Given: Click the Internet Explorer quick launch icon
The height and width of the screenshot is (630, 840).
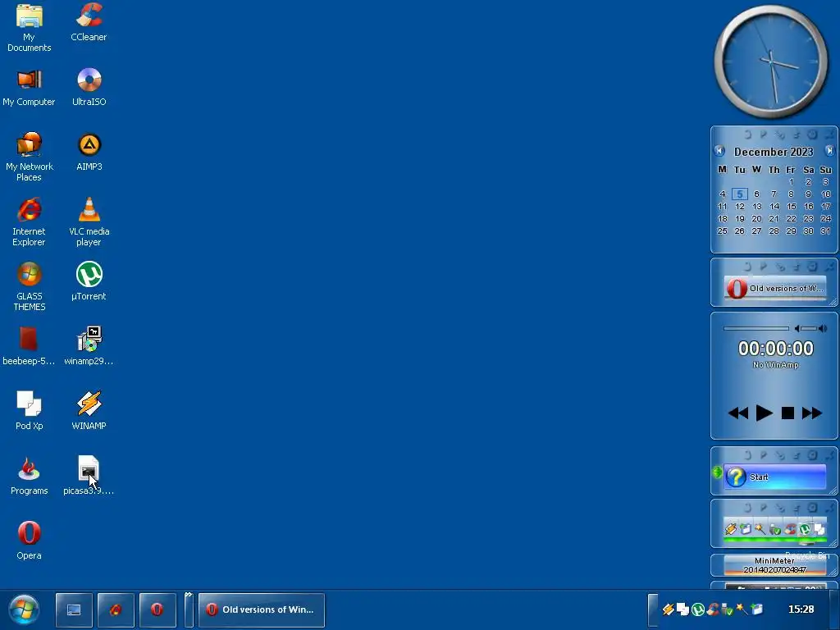Looking at the screenshot, I should [116, 609].
